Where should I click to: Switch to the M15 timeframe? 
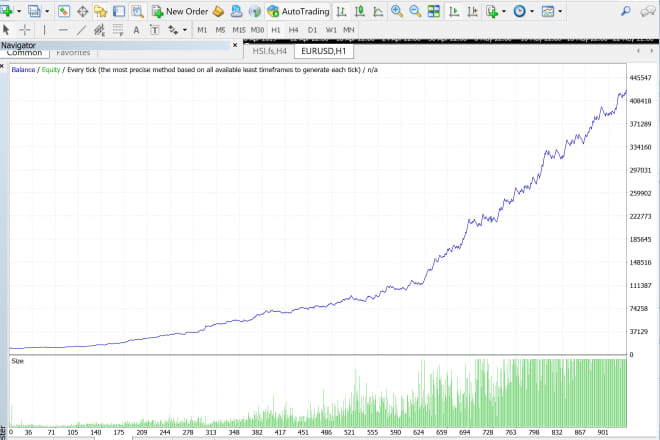click(x=239, y=30)
